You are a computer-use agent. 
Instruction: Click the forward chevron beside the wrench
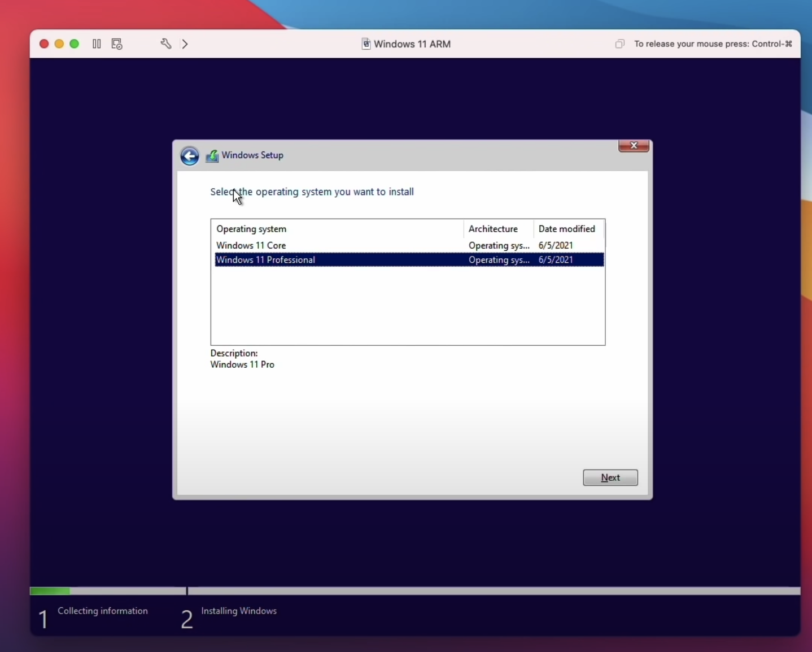[185, 44]
